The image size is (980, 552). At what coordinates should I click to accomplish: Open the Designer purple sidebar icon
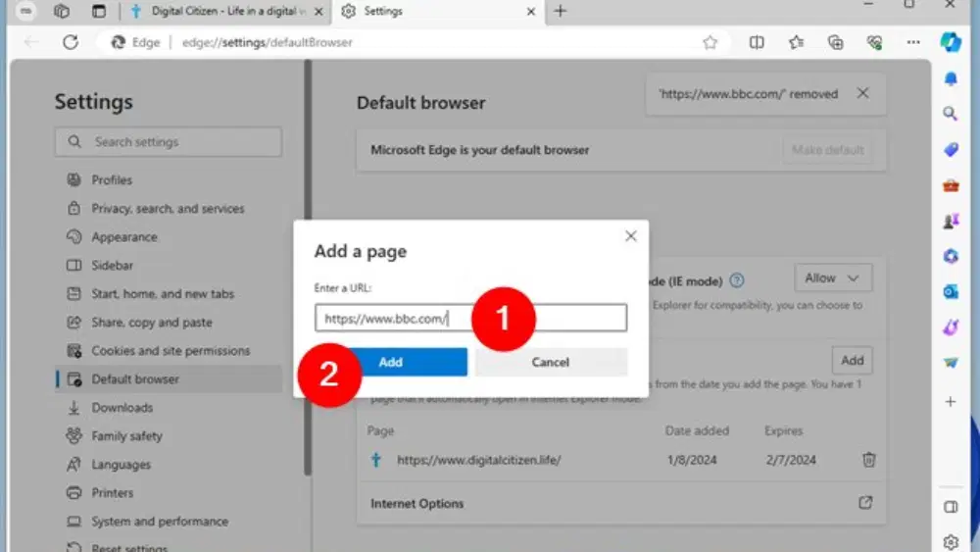pos(951,327)
